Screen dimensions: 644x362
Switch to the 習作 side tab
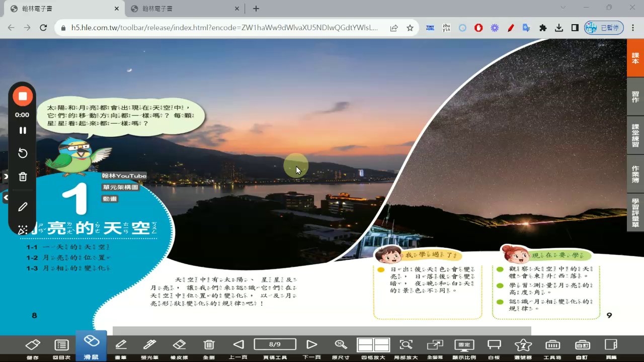(635, 97)
